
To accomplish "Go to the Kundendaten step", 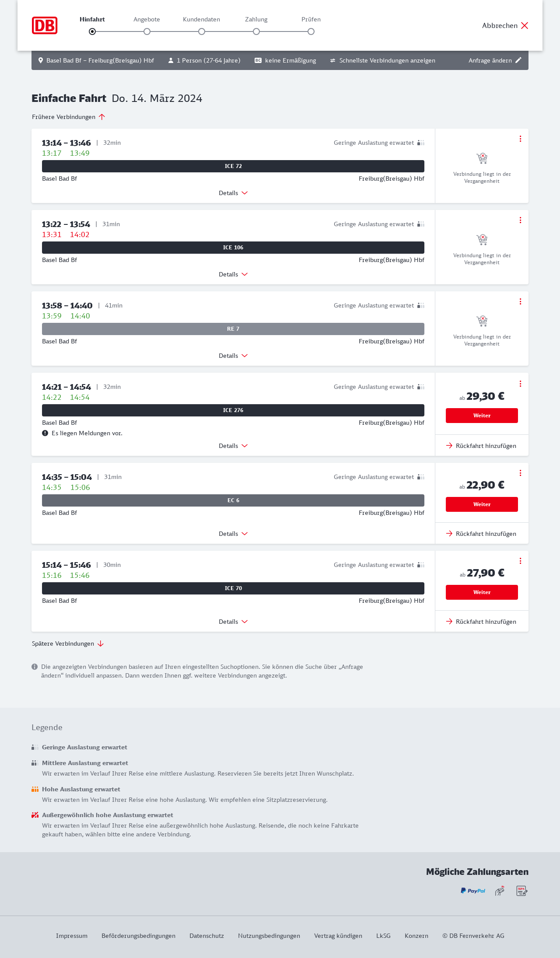I will (202, 31).
